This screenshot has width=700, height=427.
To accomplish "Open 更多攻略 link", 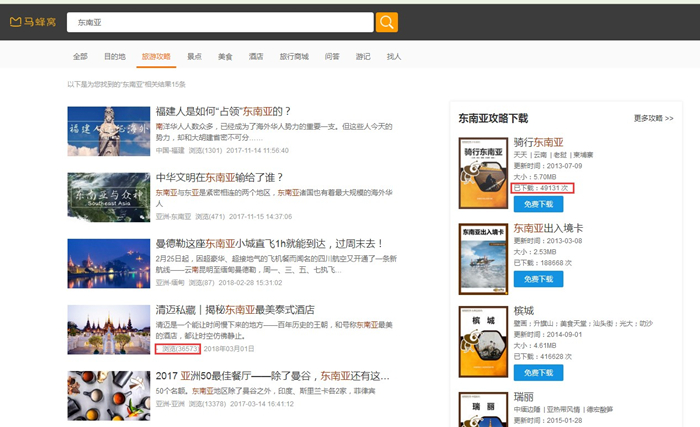I will 653,118.
